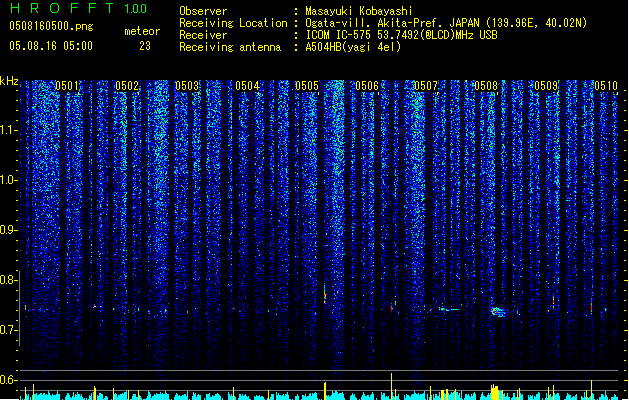Click the 0510 time marker
Image resolution: width=629 pixels, height=400 pixels.
click(606, 86)
